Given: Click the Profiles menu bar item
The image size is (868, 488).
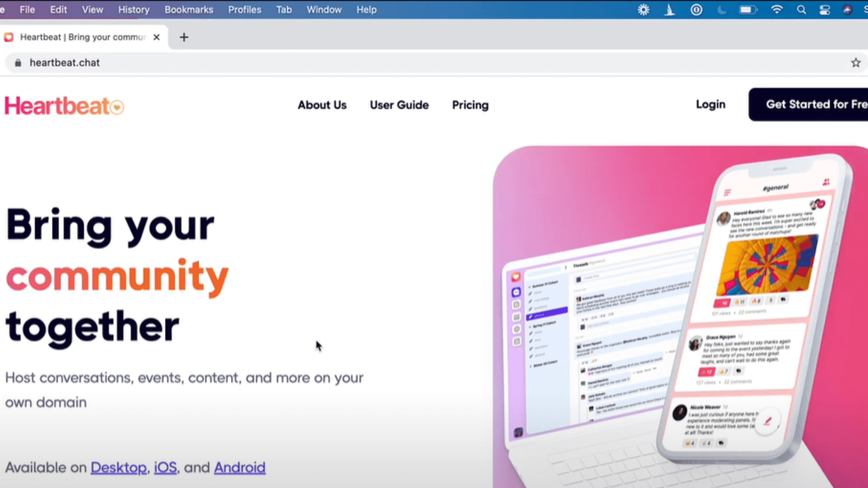Looking at the screenshot, I should point(245,9).
